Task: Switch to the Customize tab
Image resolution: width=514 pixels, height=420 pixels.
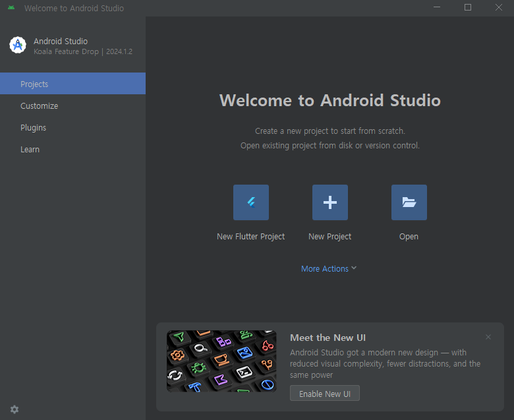Action: 72,105
